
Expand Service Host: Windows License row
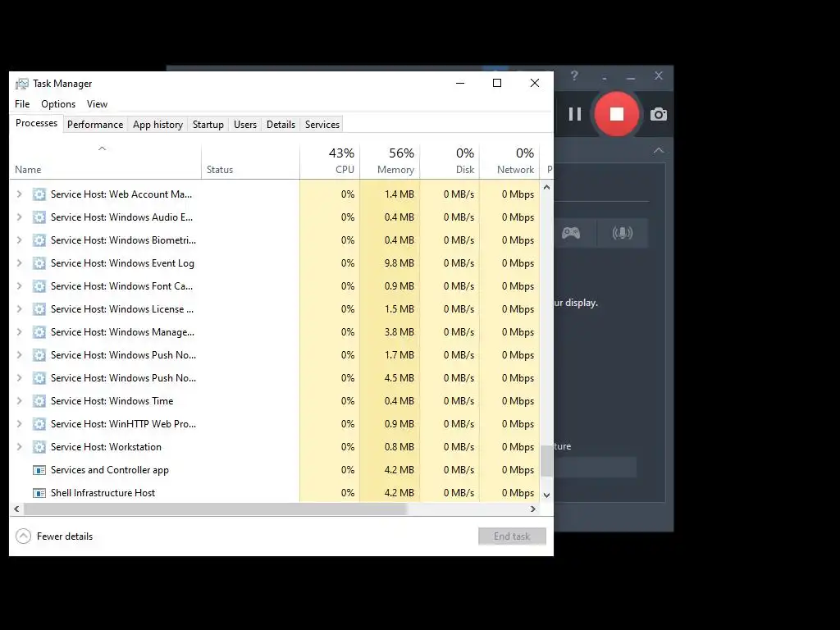pyautogui.click(x=20, y=309)
